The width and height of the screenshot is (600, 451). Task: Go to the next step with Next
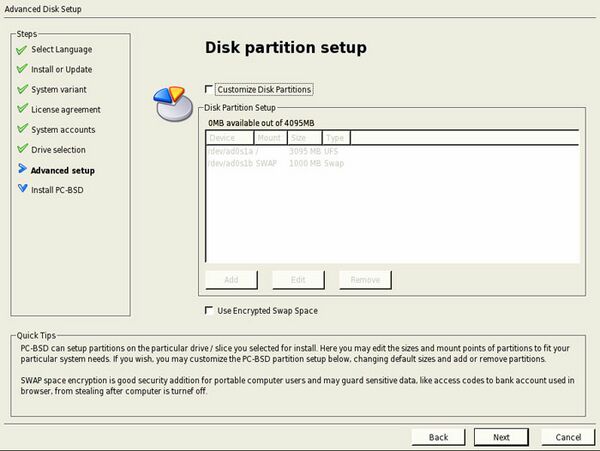(501, 437)
